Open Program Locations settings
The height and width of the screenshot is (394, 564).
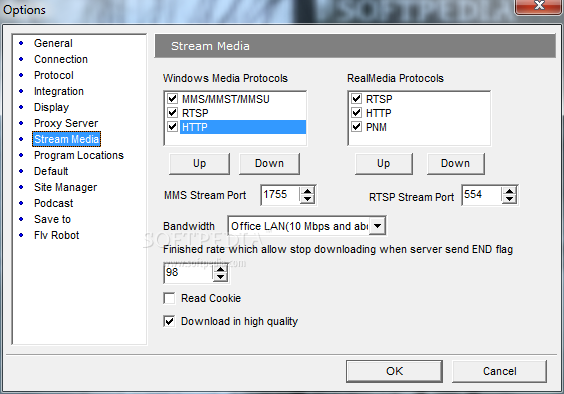click(x=79, y=155)
